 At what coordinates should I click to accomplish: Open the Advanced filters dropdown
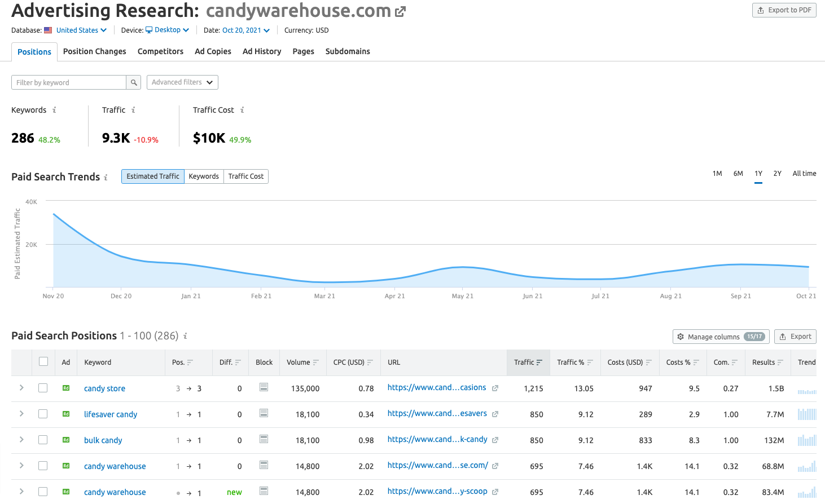pos(182,82)
